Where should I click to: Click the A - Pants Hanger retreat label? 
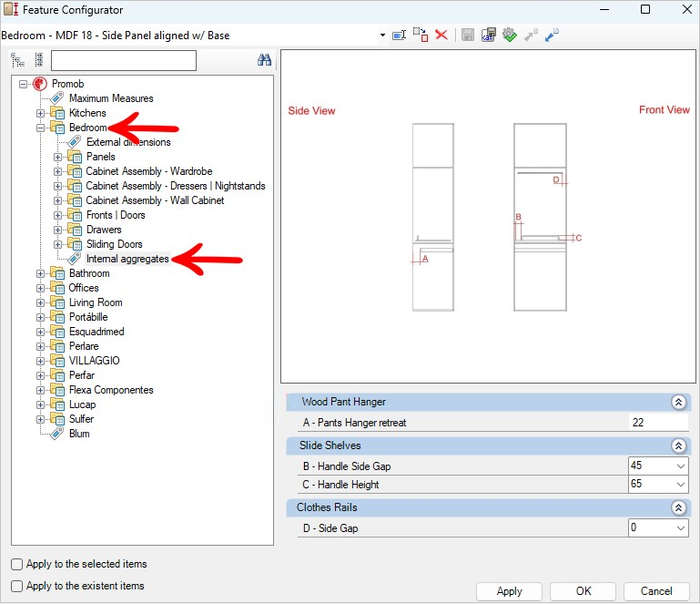(x=354, y=423)
